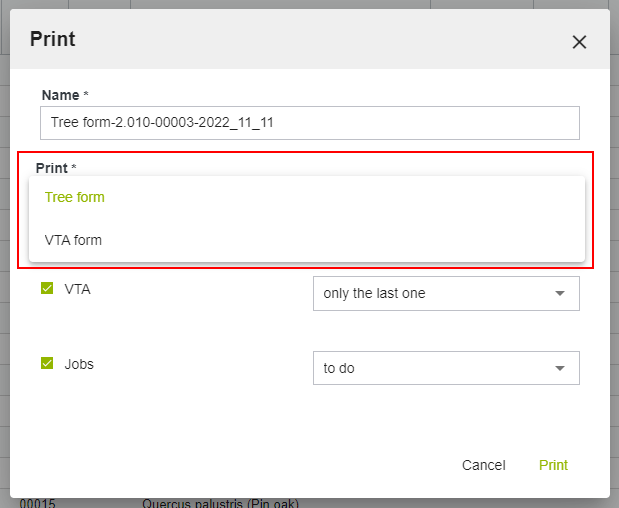Choose VTA form from the list
619x508 pixels.
click(73, 240)
